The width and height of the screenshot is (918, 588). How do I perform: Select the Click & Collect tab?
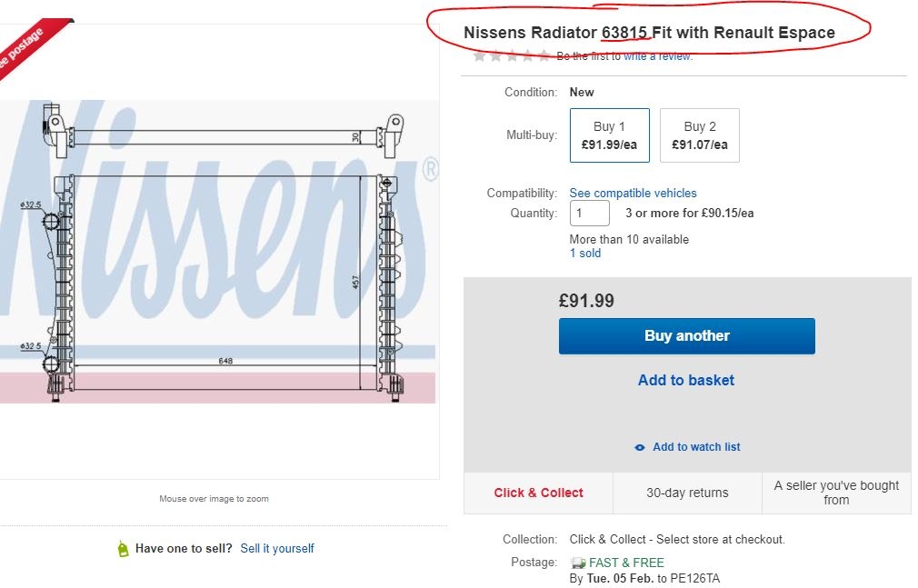[x=538, y=493]
